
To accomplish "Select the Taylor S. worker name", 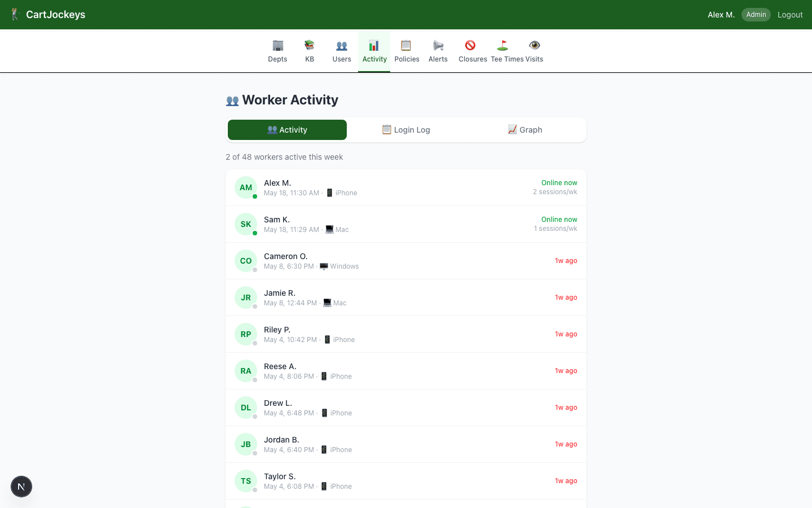I will (280, 476).
